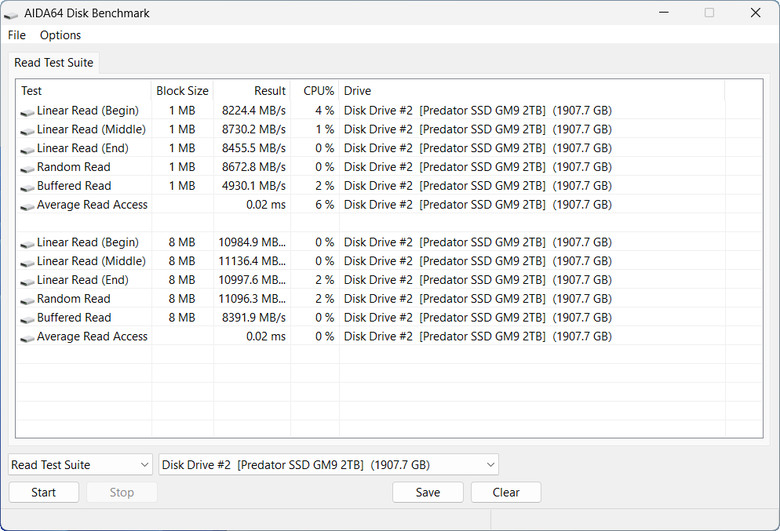Select the Read Test Suite tab
The image size is (780, 531).
(x=54, y=63)
